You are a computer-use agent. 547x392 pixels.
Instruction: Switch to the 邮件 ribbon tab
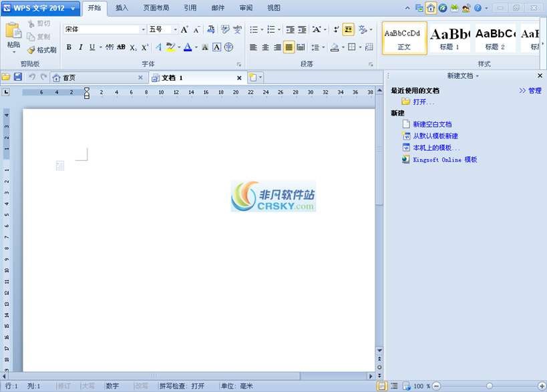tap(218, 7)
